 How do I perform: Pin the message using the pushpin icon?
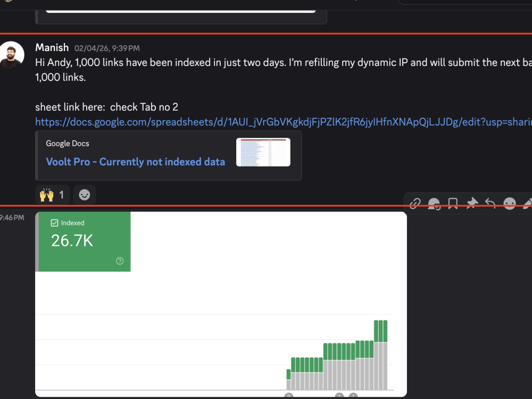tap(471, 203)
